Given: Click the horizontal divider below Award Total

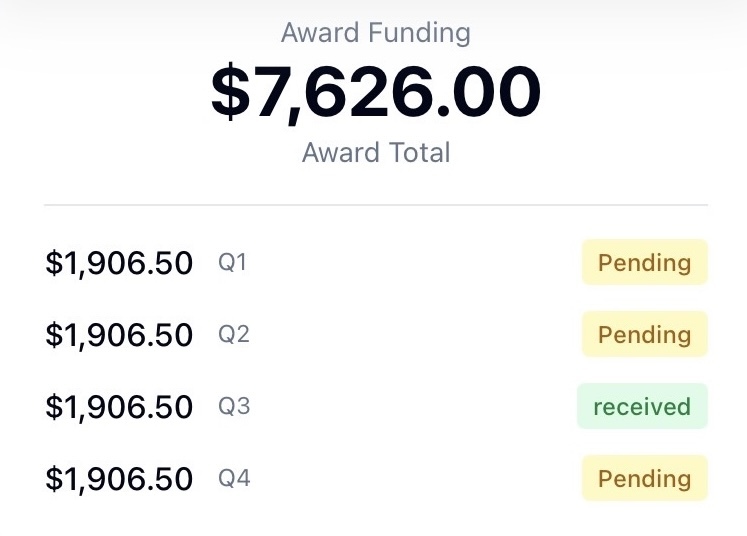Looking at the screenshot, I should coord(376,205).
